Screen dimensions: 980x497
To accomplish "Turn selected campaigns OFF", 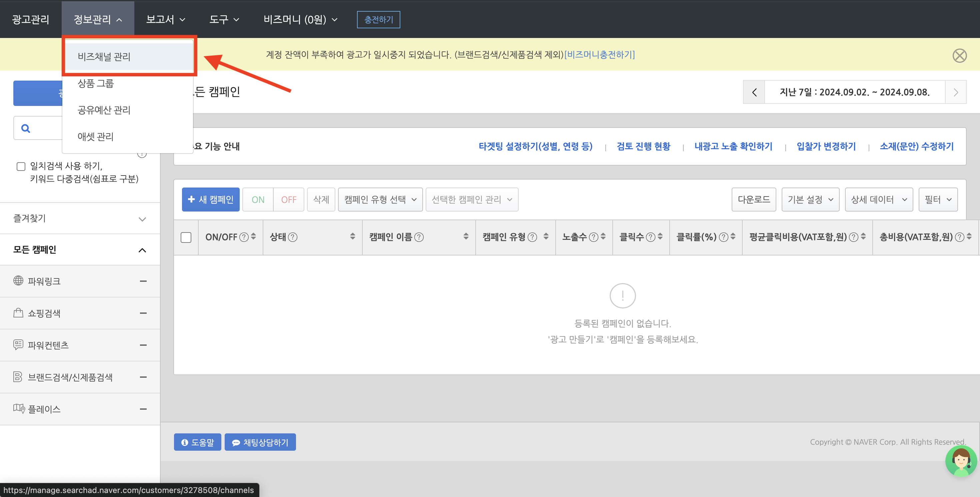I will tap(289, 200).
